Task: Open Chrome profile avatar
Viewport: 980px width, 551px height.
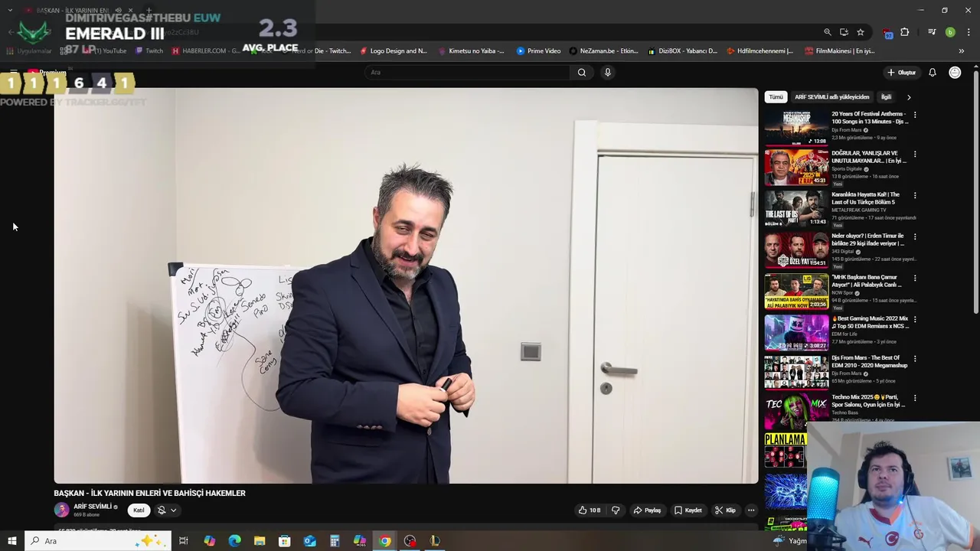Action: 950,32
